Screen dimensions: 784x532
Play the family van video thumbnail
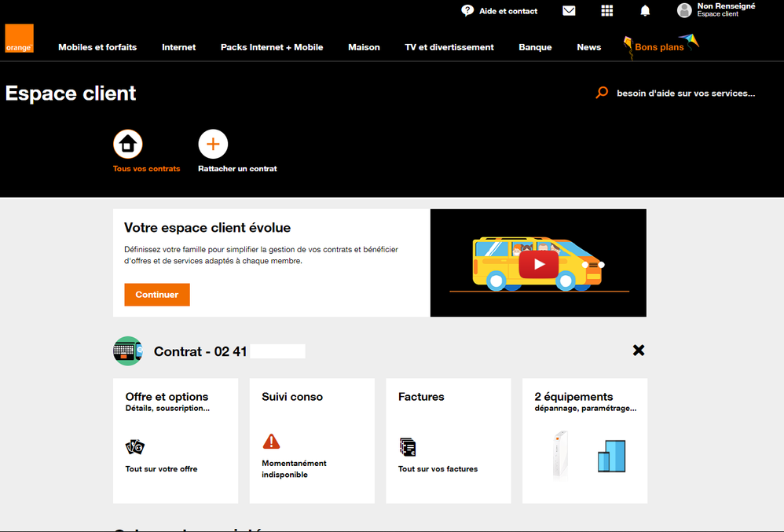click(x=538, y=263)
